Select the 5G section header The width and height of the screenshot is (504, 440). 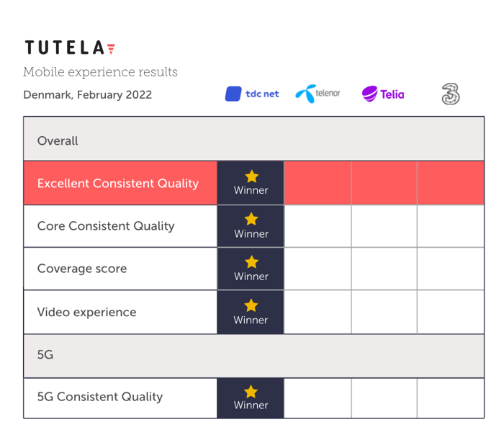click(x=254, y=356)
